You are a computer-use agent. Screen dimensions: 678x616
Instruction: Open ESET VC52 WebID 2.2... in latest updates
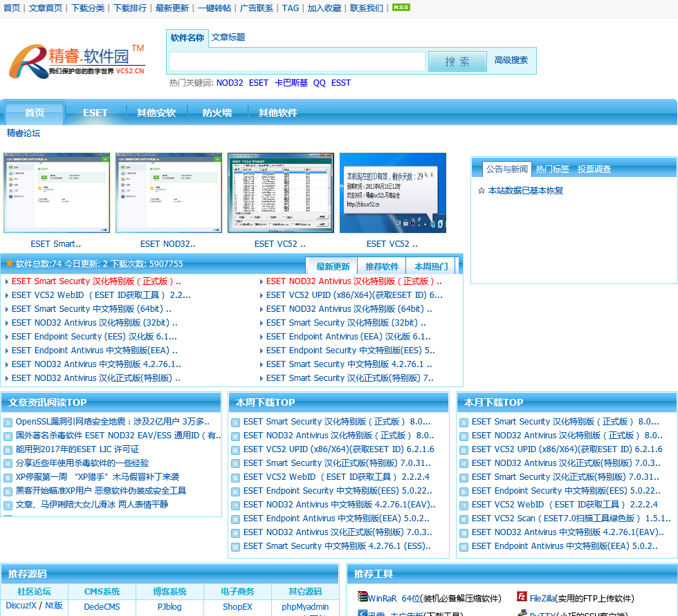pyautogui.click(x=101, y=295)
